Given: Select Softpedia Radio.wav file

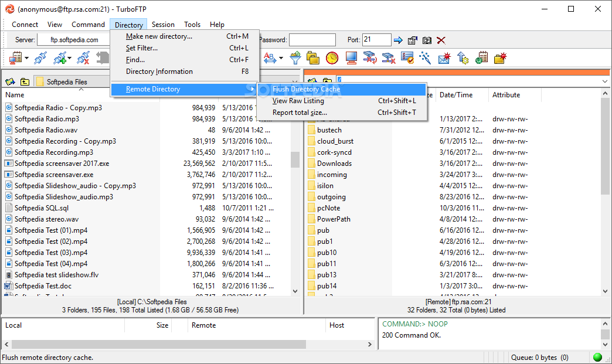Looking at the screenshot, I should click(x=46, y=130).
